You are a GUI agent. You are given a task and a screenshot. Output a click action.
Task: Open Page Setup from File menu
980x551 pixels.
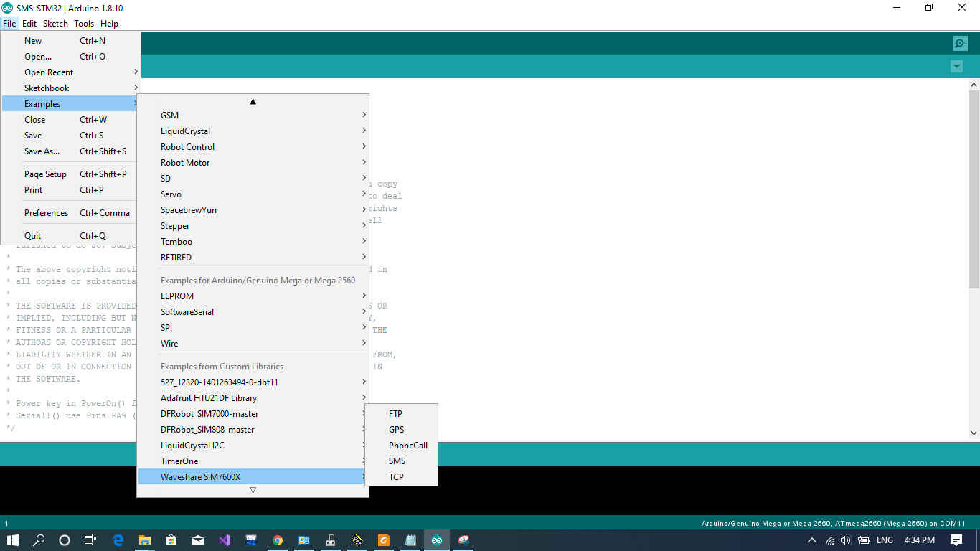(x=70, y=174)
